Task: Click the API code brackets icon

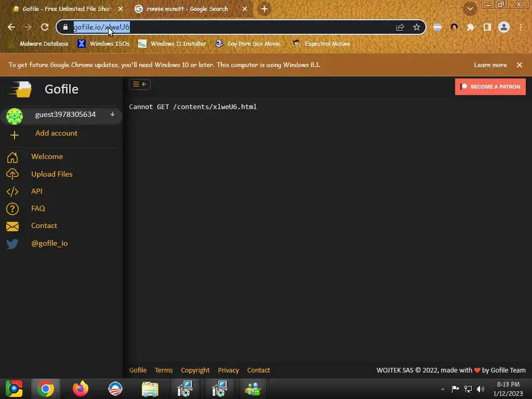Action: click(12, 191)
